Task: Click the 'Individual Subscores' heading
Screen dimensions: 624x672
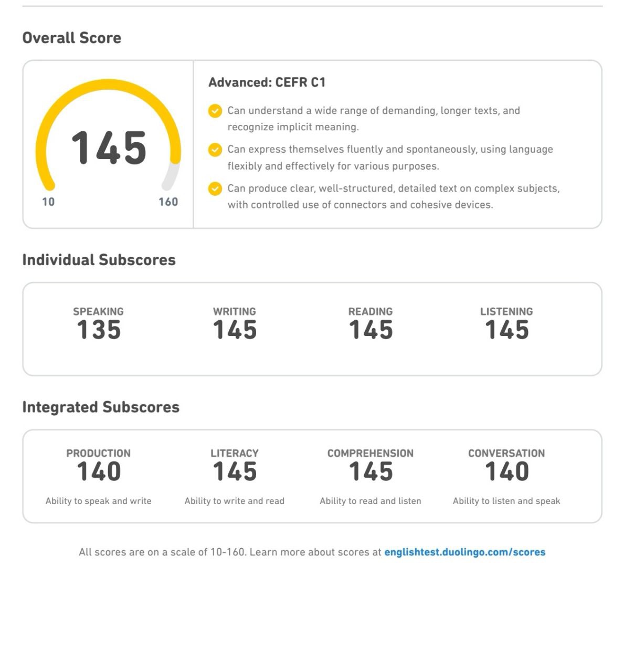Action: 99,260
